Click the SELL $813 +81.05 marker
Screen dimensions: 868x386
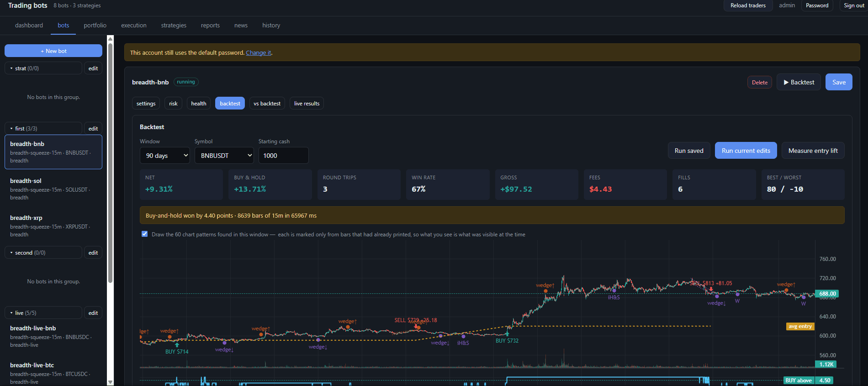(711, 283)
